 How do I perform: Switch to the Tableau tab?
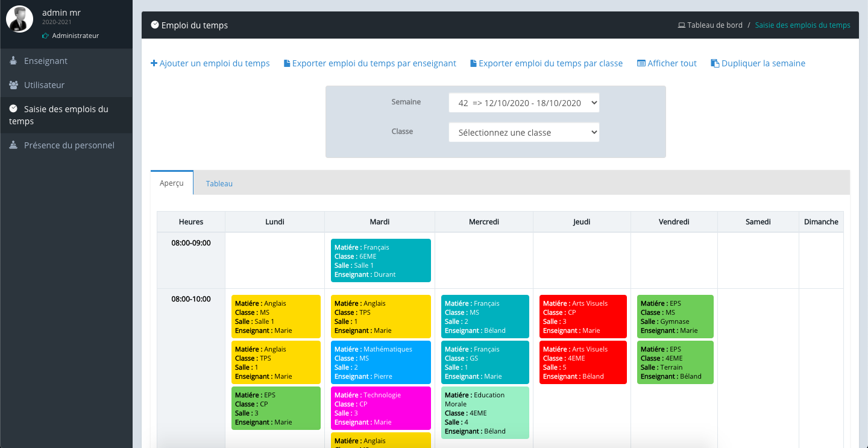219,183
